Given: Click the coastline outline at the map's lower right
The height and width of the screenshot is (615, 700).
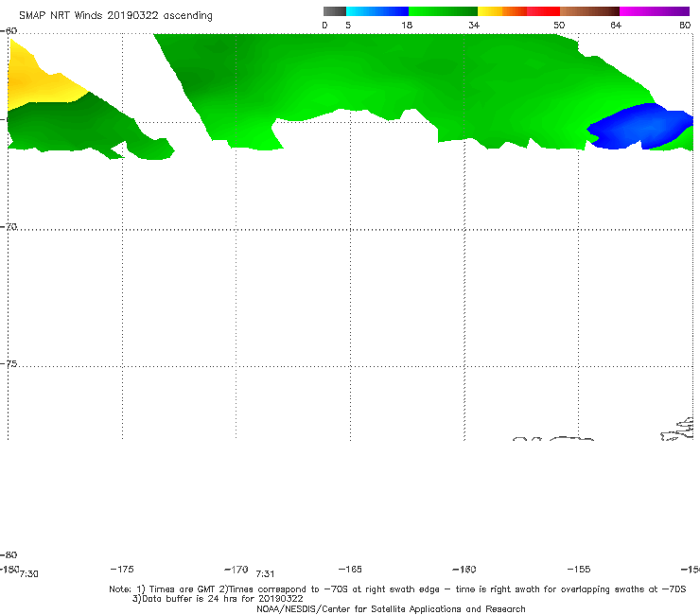Looking at the screenshot, I should [x=677, y=430].
